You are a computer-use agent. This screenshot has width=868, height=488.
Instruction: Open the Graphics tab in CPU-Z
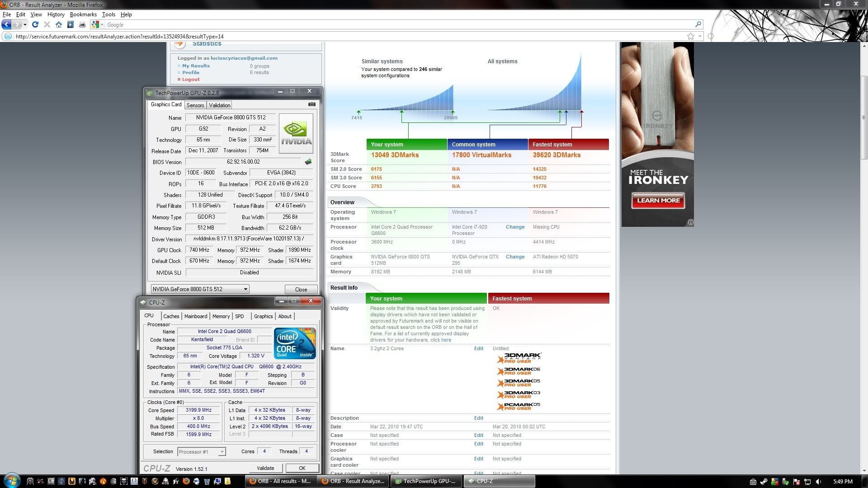point(263,316)
